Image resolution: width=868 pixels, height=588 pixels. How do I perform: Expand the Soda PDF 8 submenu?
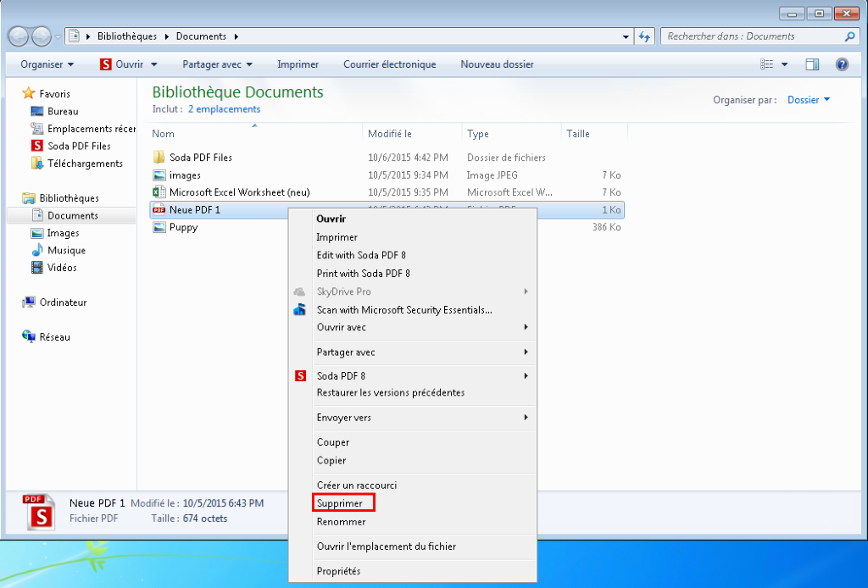422,376
